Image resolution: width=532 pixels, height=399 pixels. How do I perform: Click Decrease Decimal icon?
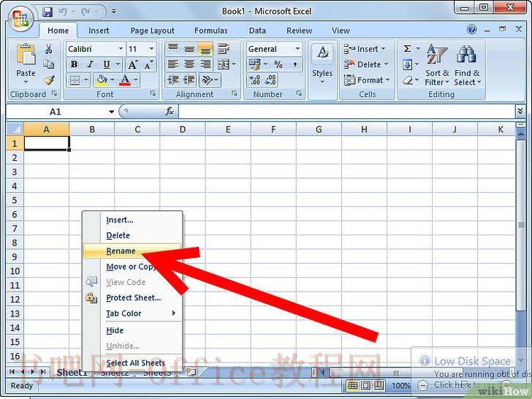point(270,80)
